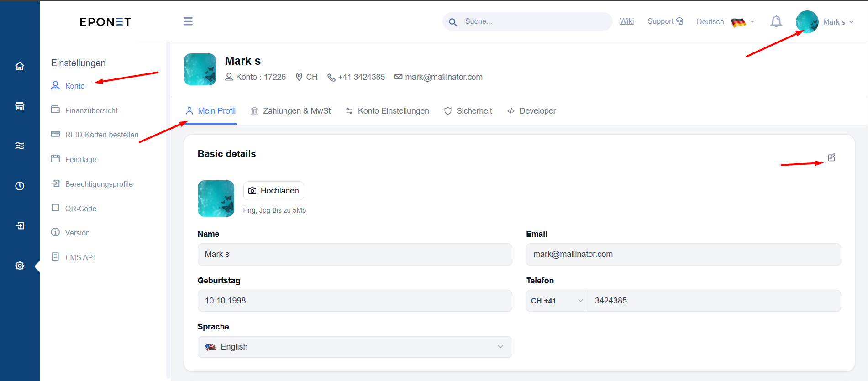Screen dimensions: 868x381
Task: Go to Finanzübersicht in settings menu
Action: (91, 110)
